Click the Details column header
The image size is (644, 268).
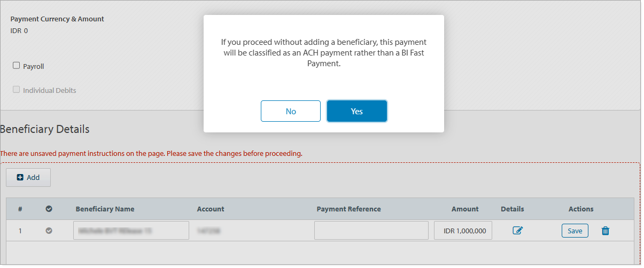[512, 209]
